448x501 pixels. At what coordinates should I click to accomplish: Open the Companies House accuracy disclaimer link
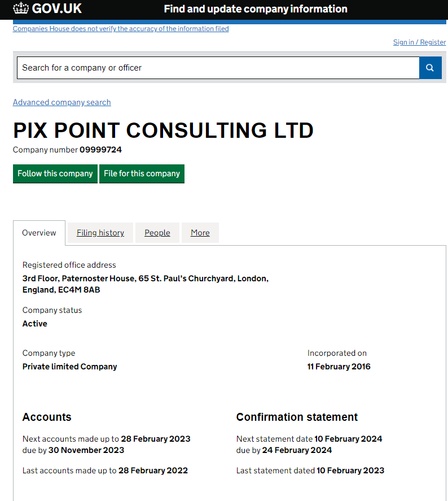[x=121, y=29]
